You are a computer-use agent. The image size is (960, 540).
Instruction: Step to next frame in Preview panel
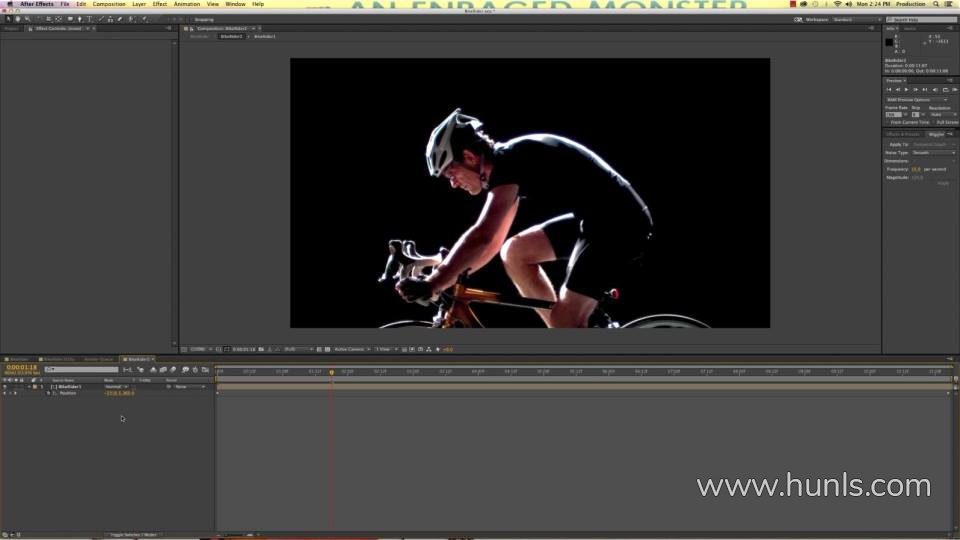[x=915, y=89]
